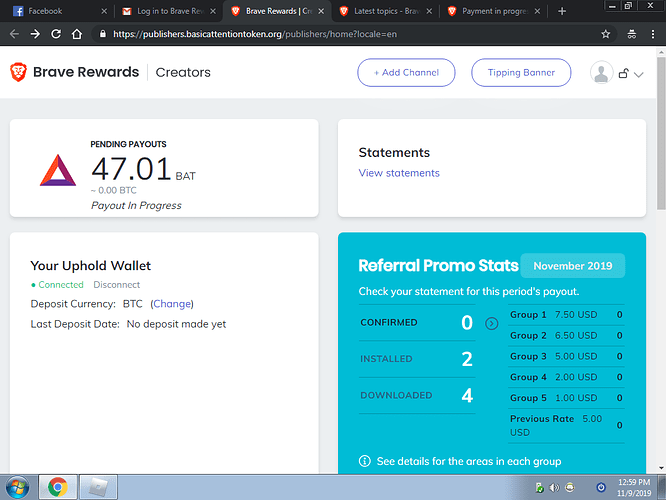This screenshot has height=500, width=666.
Task: Open a new browser tab
Action: pos(562,11)
